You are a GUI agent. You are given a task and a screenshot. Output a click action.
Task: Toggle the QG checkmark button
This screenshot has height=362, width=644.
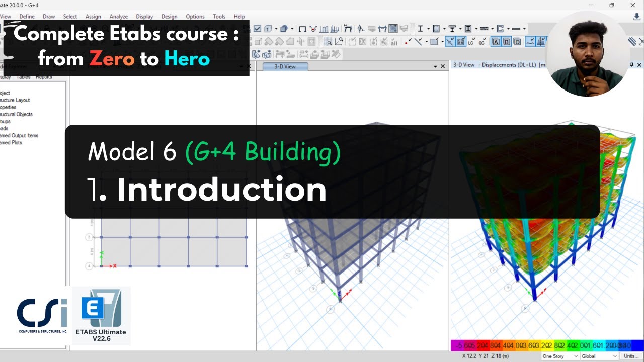coord(482,42)
